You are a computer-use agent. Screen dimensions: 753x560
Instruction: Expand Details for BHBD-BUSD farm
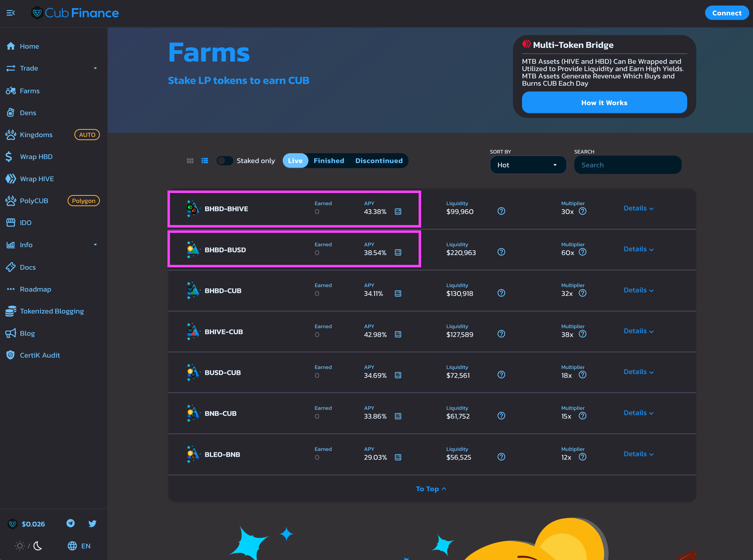638,249
